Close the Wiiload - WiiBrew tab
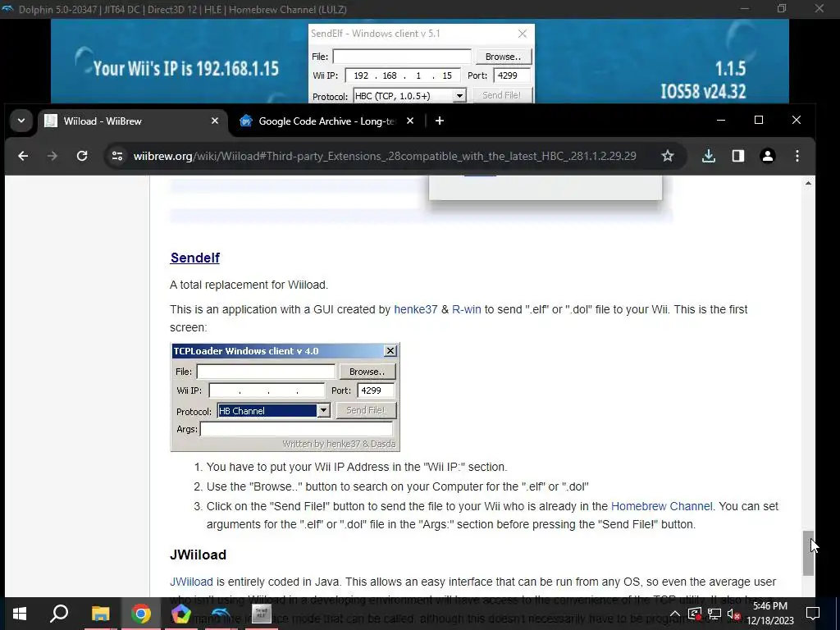Screen dimensions: 840x630 [215, 121]
